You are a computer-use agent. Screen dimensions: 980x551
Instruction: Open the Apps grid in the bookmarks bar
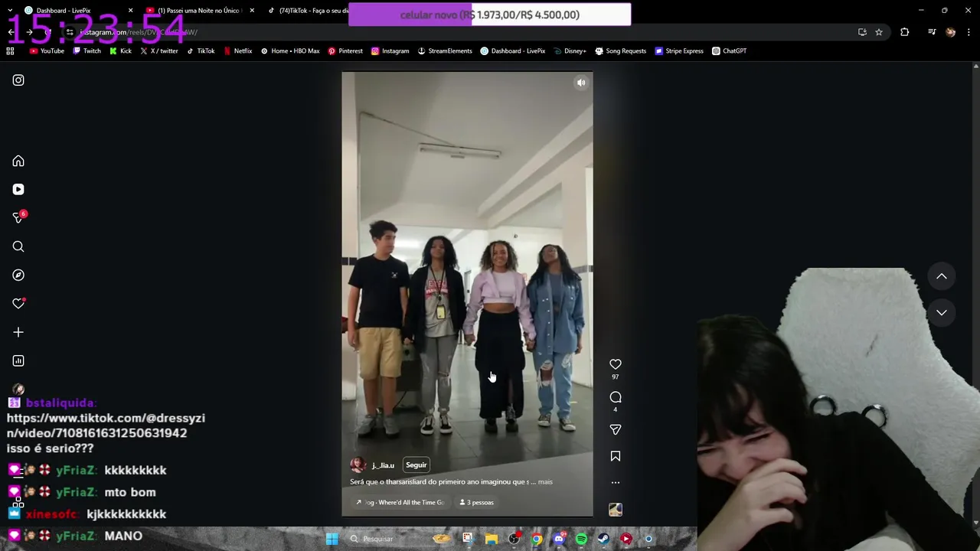pos(10,51)
